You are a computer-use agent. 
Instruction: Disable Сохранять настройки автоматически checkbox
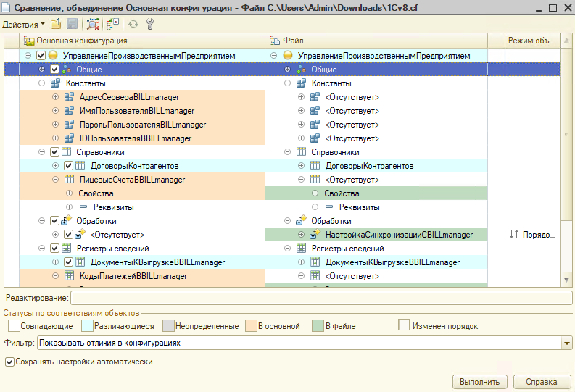click(x=9, y=362)
